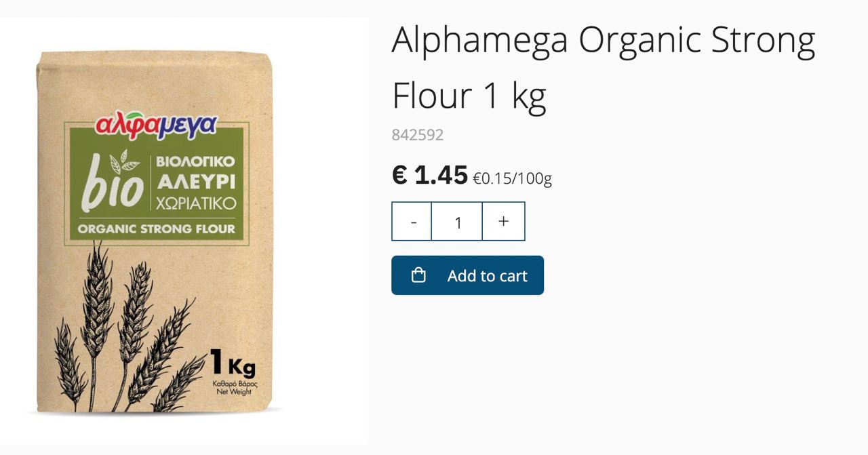Screen dimensions: 868x455
Task: Click the bio leaf logo on the package
Action: (113, 179)
